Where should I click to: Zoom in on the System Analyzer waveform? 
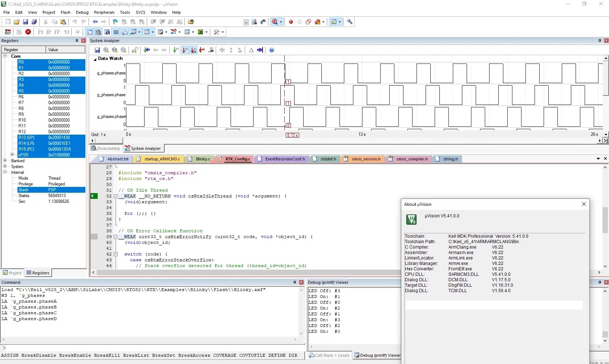[x=106, y=50]
